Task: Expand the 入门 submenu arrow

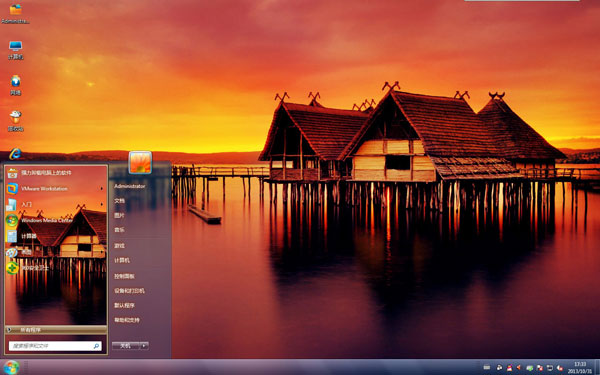Action: (x=102, y=204)
